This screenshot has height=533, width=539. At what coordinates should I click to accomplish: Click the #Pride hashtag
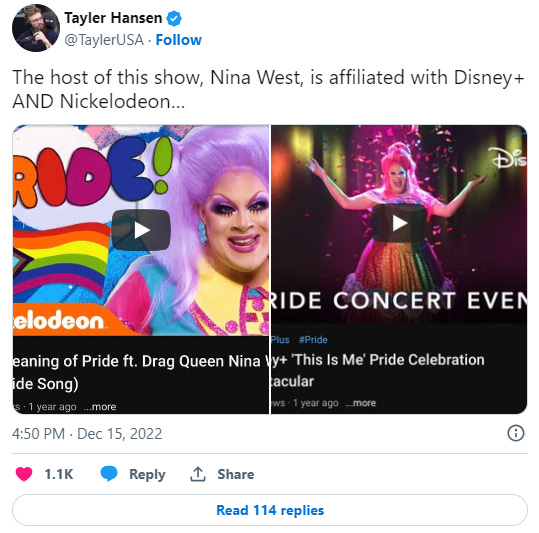[313, 340]
